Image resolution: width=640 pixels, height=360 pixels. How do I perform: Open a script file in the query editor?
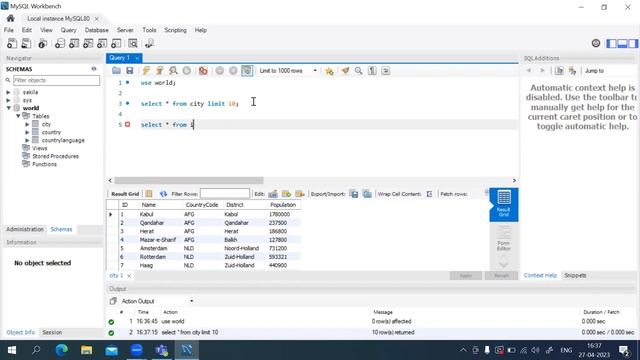pos(116,71)
